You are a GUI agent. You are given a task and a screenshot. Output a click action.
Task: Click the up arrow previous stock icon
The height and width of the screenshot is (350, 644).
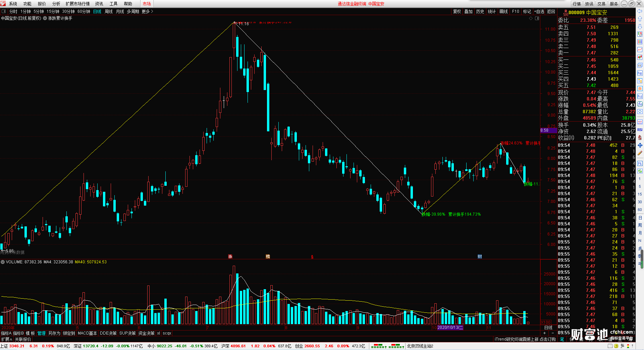640,19
